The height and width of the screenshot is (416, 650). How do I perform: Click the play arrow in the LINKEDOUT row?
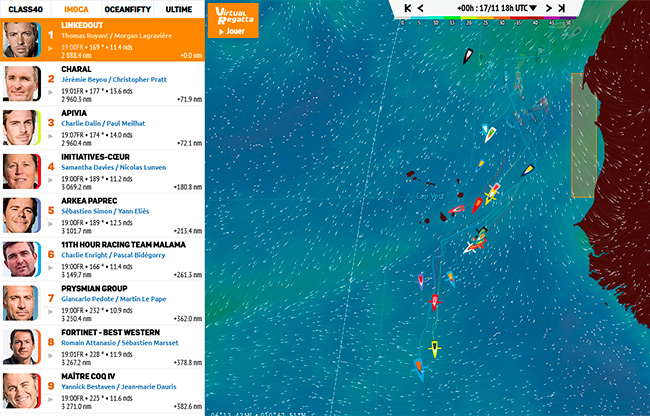point(51,48)
